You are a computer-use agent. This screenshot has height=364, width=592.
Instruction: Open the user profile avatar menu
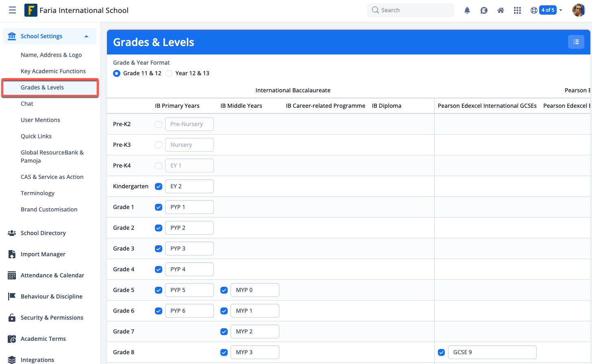[578, 10]
